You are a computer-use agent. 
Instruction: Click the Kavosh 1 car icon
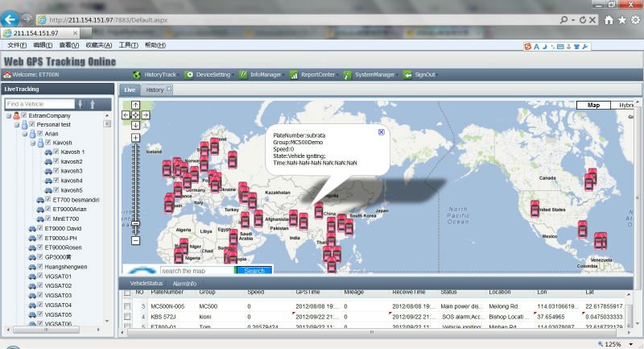[x=48, y=152]
